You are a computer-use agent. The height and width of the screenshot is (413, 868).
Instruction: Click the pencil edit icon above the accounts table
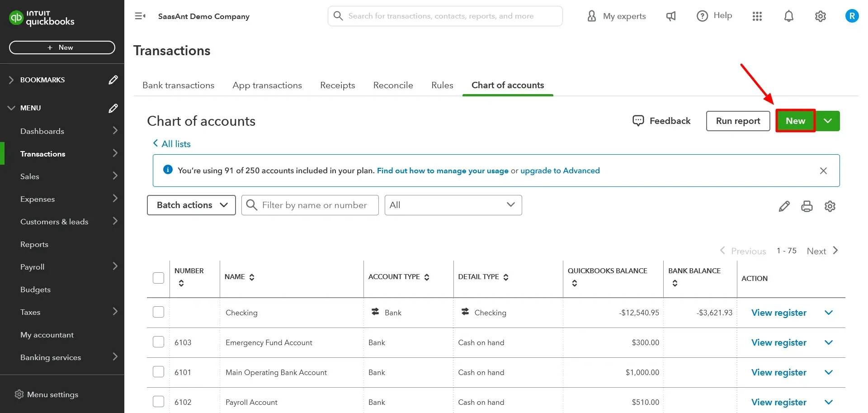coord(784,206)
